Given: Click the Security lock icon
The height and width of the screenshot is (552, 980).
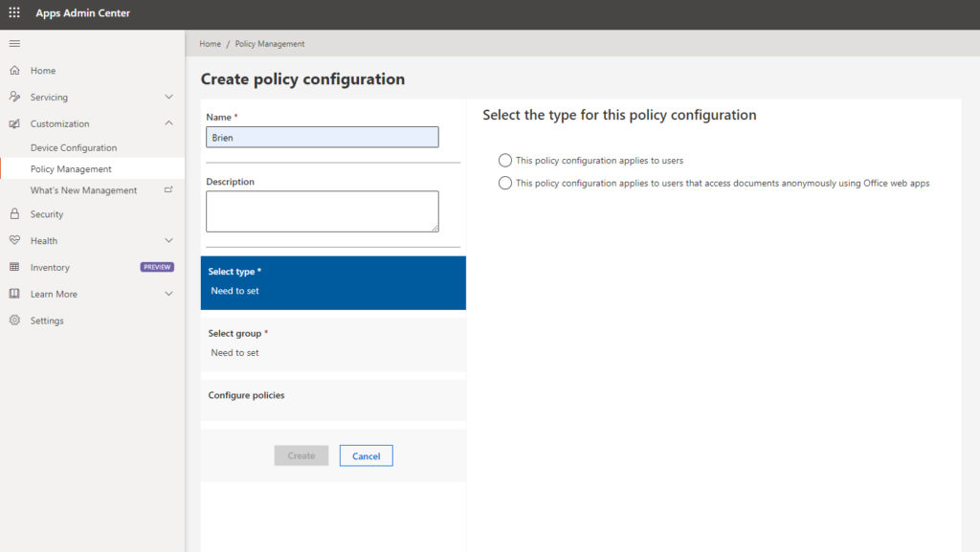Looking at the screenshot, I should 14,213.
